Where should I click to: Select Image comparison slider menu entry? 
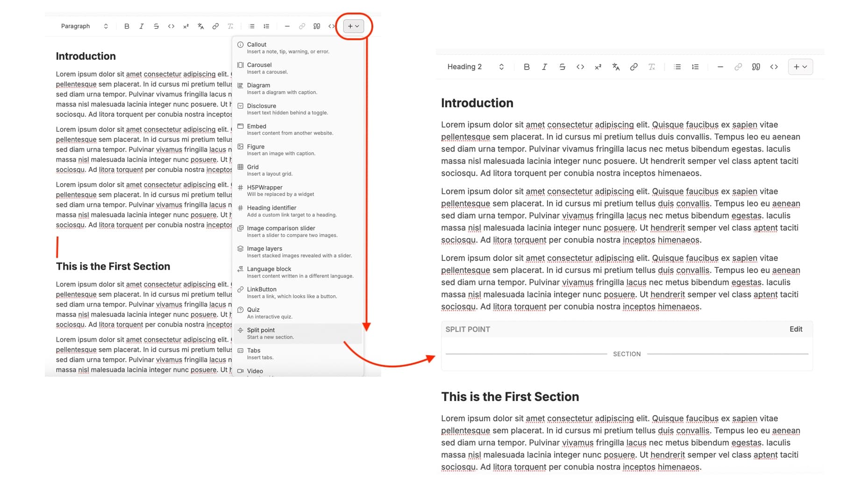click(x=298, y=231)
